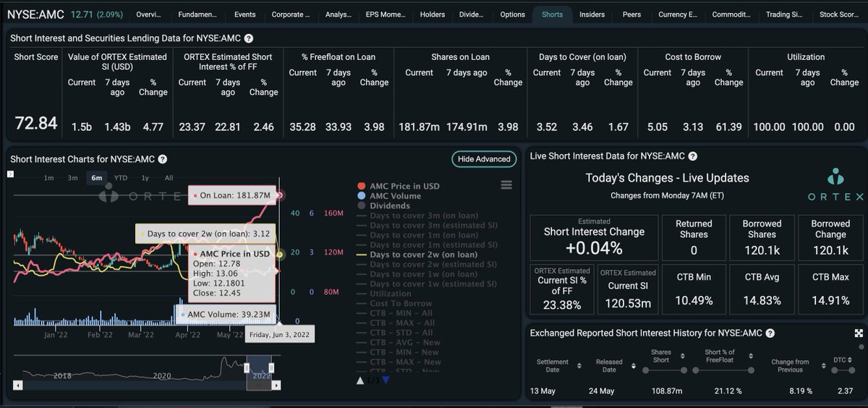Open the Overview tab
Screen dimensions: 868x408
coord(148,14)
